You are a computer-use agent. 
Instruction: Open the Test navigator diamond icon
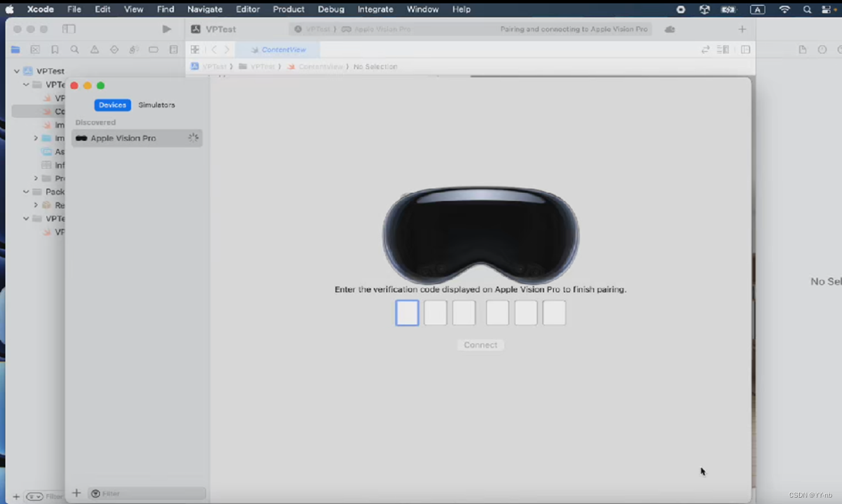coord(114,50)
